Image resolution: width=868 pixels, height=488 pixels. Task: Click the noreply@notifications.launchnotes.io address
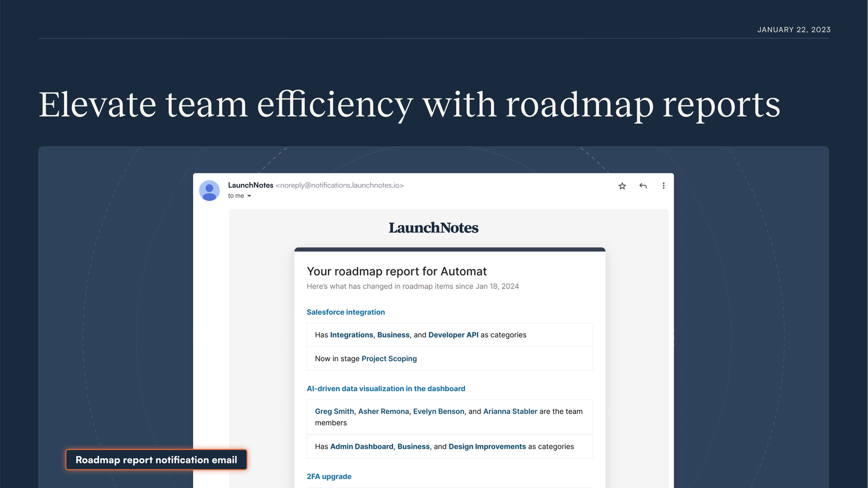click(340, 185)
